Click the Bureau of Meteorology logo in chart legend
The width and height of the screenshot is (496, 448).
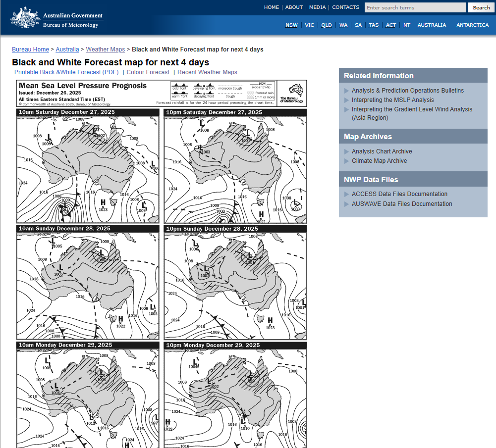[291, 93]
